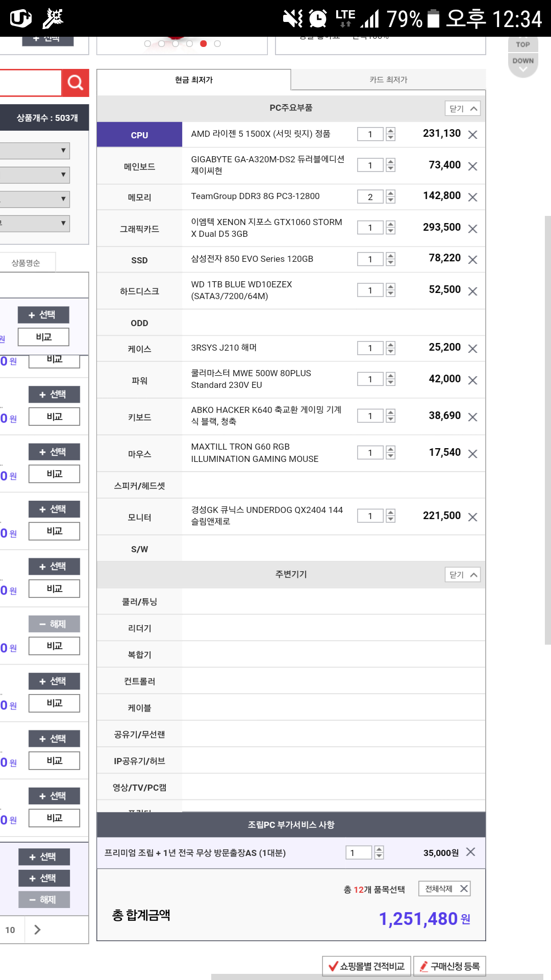
Task: Select the 현금 최저가 tab
Action: tap(194, 80)
